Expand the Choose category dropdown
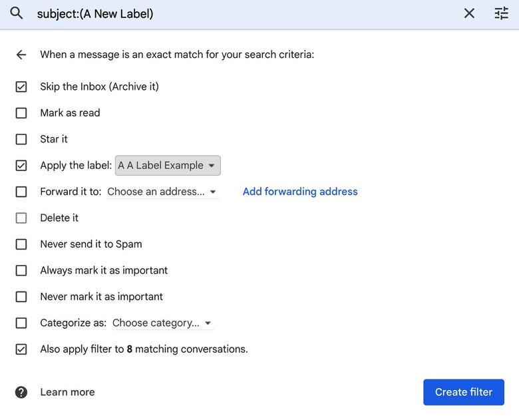 click(x=163, y=323)
